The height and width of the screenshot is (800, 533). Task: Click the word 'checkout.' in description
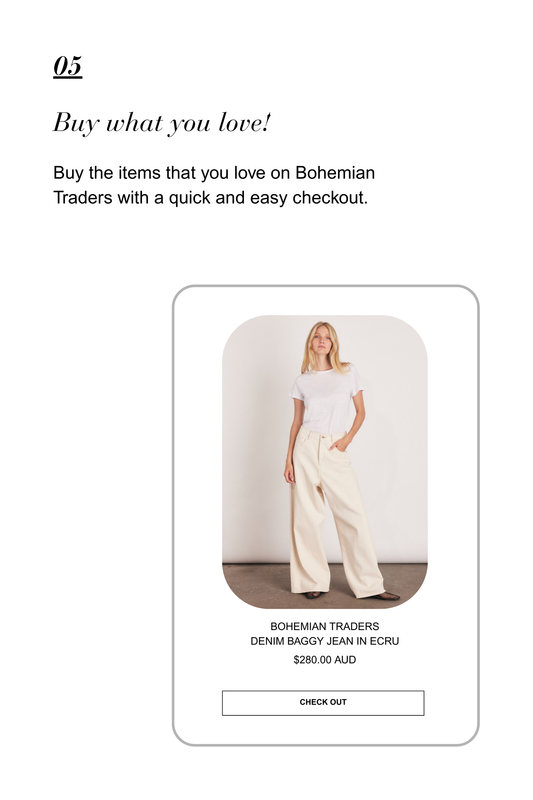tap(330, 197)
